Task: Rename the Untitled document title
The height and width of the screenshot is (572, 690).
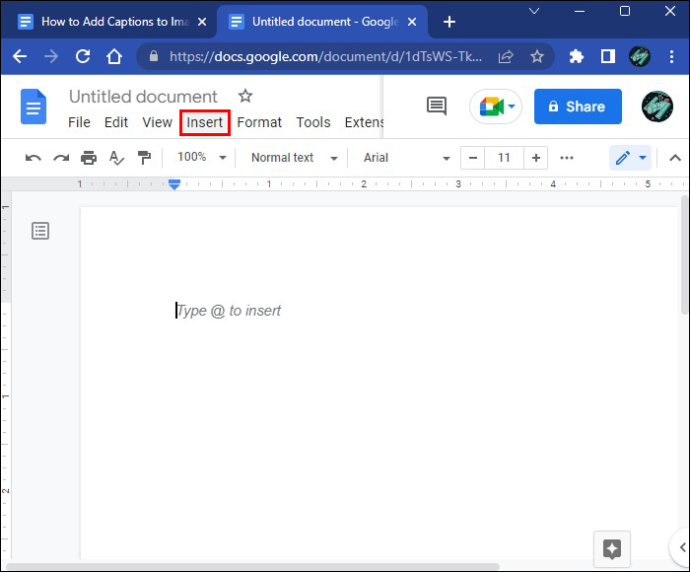Action: point(143,97)
